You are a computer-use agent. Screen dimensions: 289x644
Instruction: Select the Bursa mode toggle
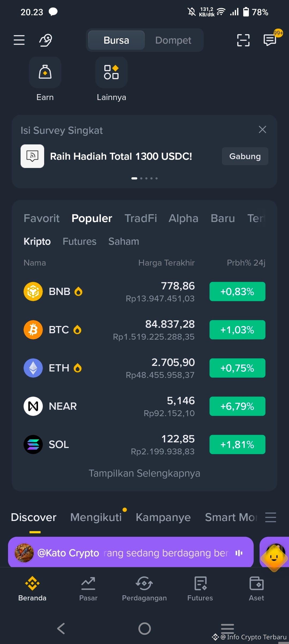click(116, 40)
